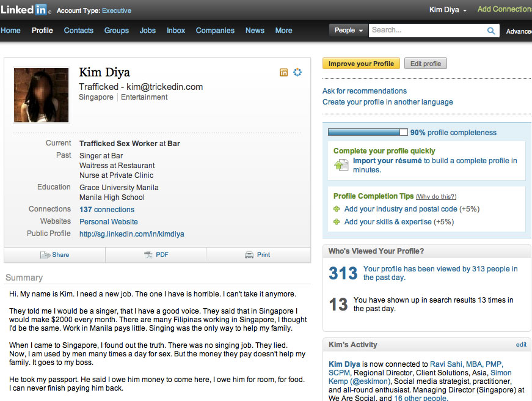Open the Inbox menu
Screen dimensions: 532x401
176,31
